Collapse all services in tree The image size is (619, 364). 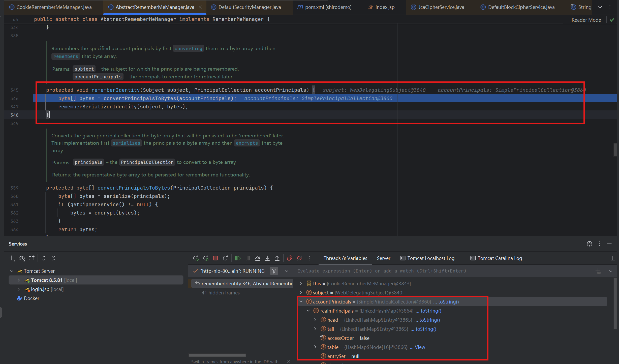point(53,258)
